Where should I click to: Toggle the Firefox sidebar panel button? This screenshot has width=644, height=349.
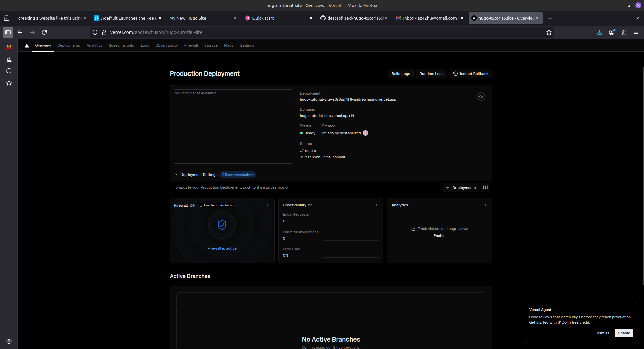[8, 32]
